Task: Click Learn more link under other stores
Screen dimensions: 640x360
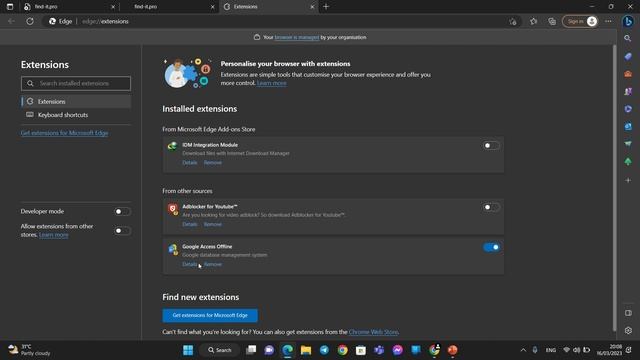Action: [53, 235]
